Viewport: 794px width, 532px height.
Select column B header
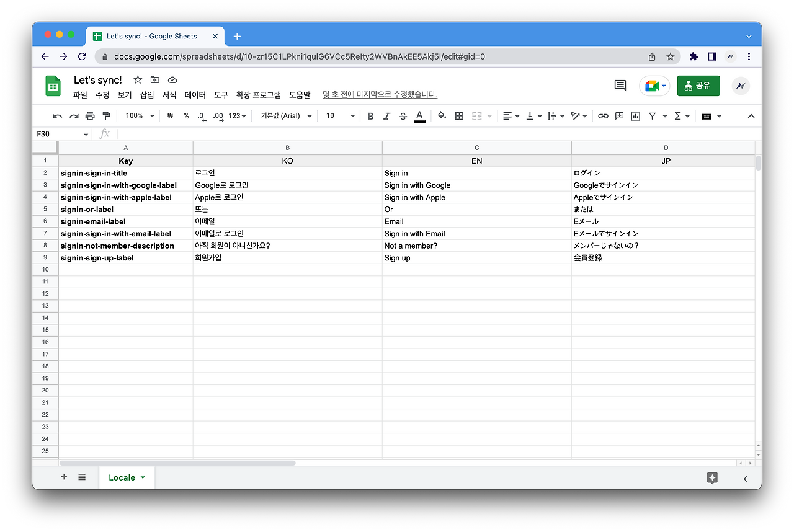click(288, 148)
